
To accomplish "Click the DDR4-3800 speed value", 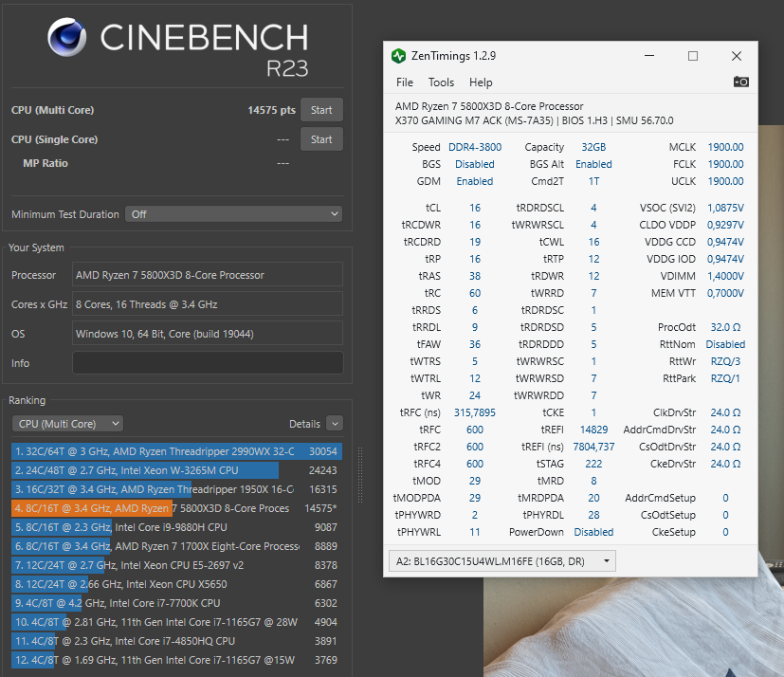I will [475, 147].
